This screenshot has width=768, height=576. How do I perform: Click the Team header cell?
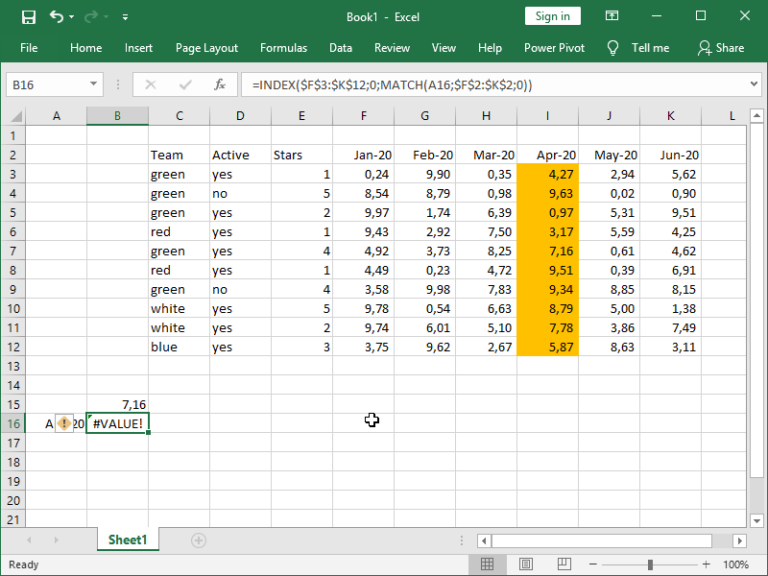coord(179,155)
